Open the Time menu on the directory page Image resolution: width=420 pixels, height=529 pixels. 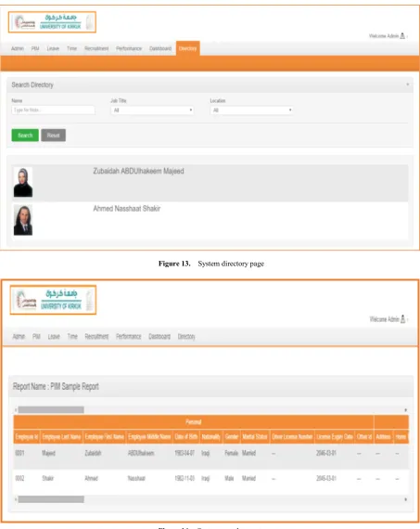click(71, 48)
